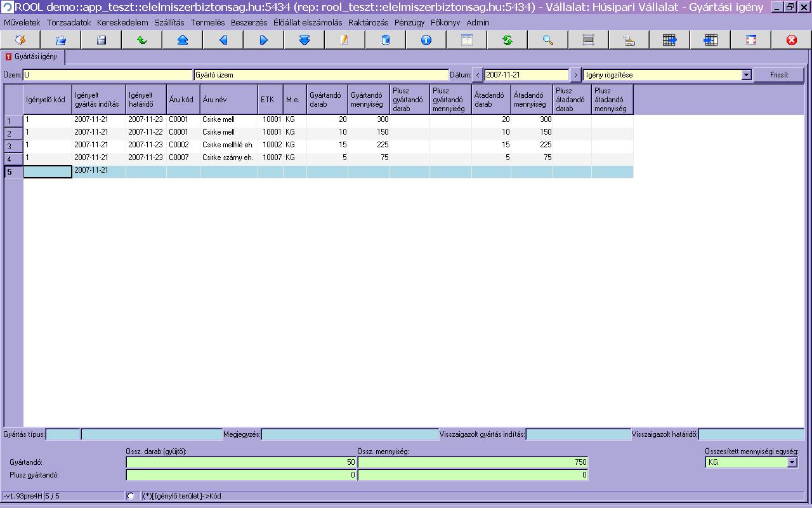Click the double up-arrow first record icon
Screen dimensions: 812x508
tap(183, 40)
